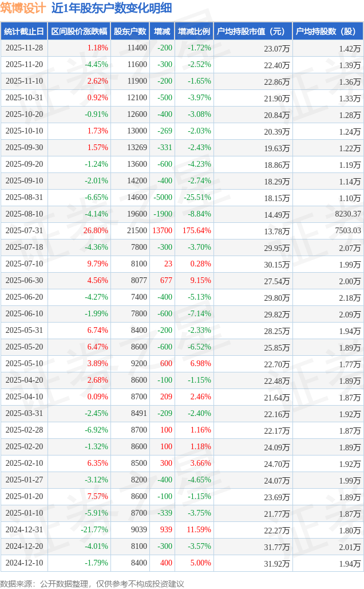Click the -25.51% change ratio cell

pyautogui.click(x=197, y=198)
